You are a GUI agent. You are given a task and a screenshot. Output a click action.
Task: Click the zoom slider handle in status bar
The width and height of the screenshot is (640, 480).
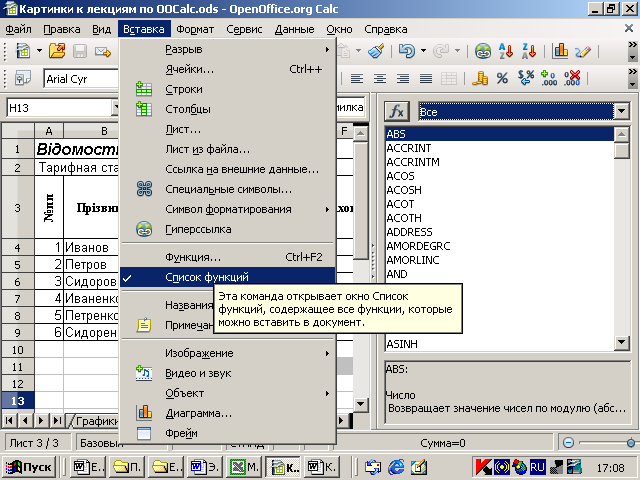pos(631,442)
